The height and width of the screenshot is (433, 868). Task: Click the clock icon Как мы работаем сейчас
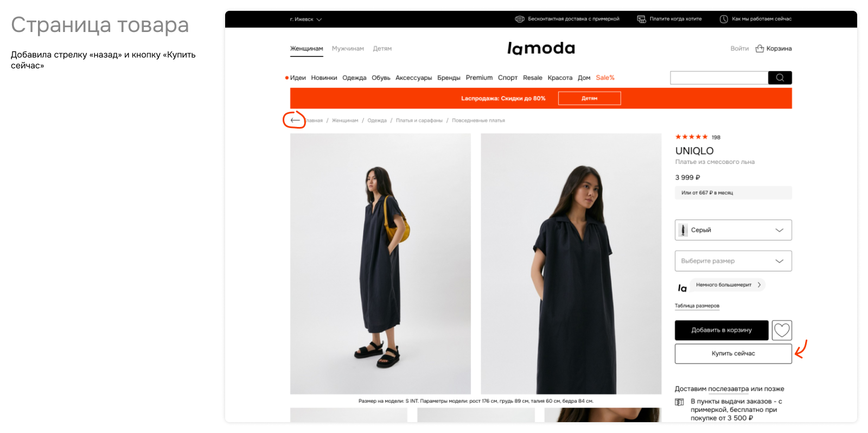point(724,19)
